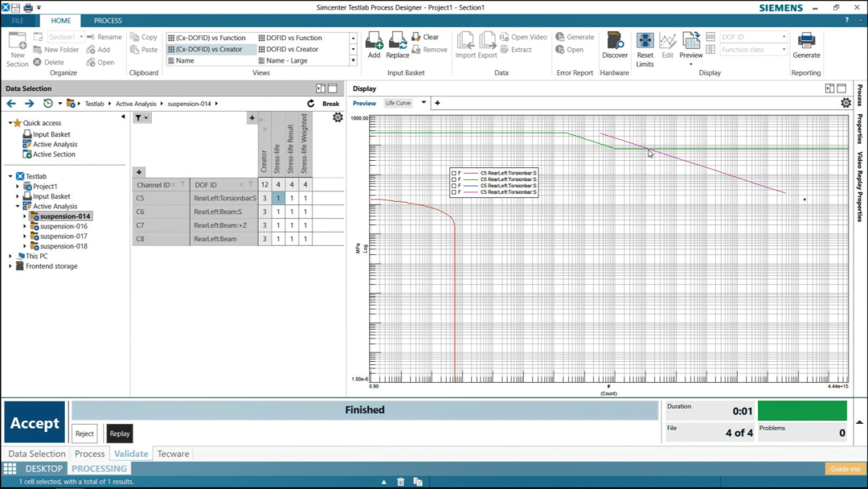Select Name - Large view
Image resolution: width=868 pixels, height=489 pixels.
(x=283, y=60)
